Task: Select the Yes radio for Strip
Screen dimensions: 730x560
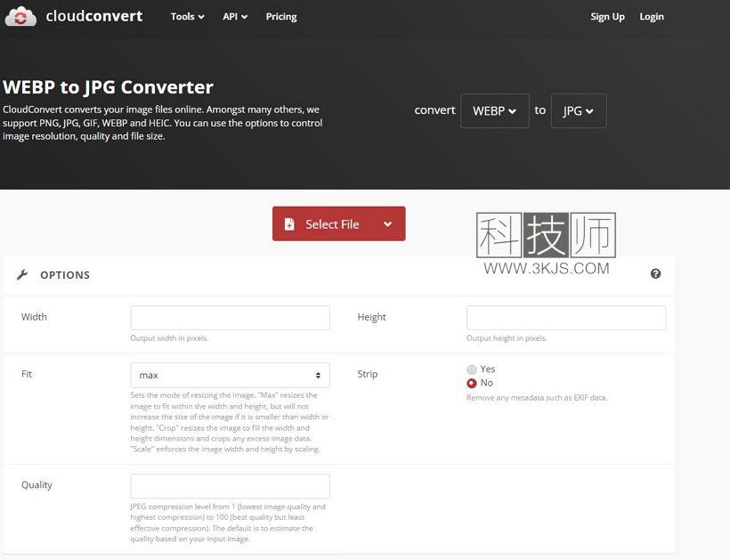Action: coord(472,369)
